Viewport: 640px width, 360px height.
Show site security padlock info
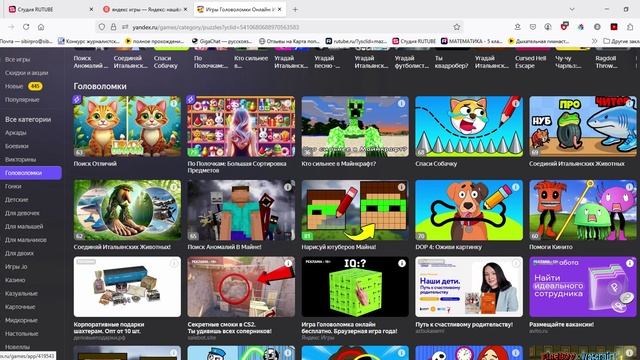(x=113, y=27)
